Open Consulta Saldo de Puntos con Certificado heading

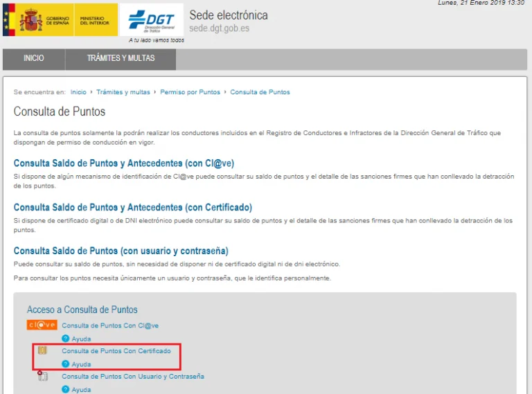133,208
